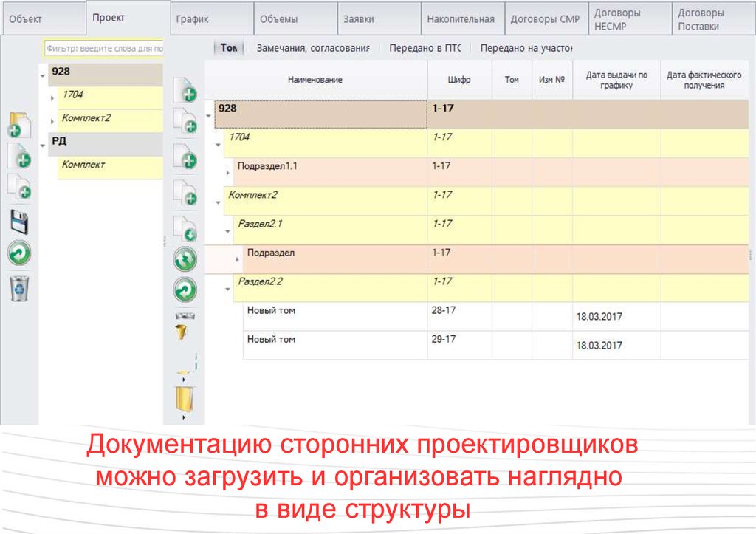Click yellow folder add icon in left toolbar

20,123
